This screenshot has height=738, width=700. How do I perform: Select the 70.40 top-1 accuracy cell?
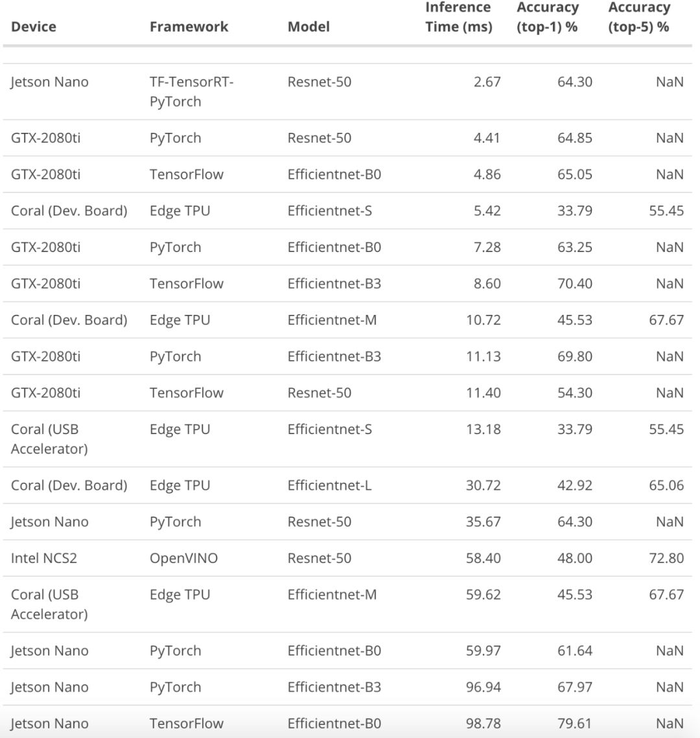pyautogui.click(x=575, y=283)
